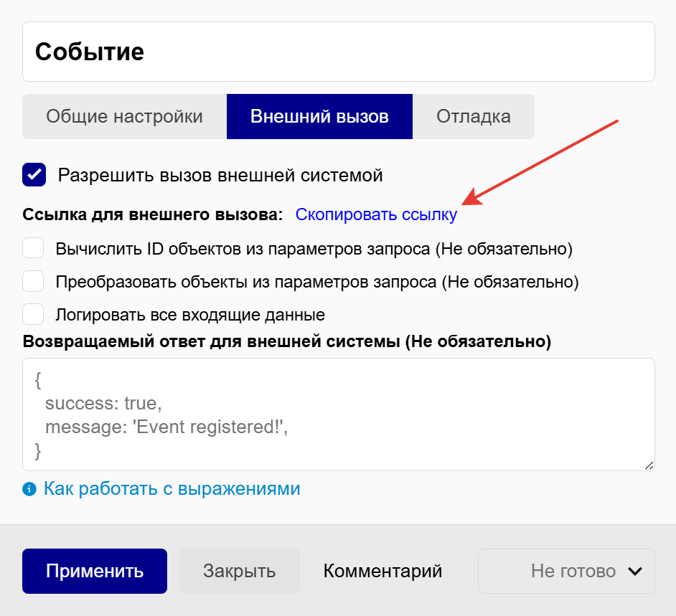This screenshot has width=676, height=616.
Task: Switch to Общие настройки tab
Action: 124,117
